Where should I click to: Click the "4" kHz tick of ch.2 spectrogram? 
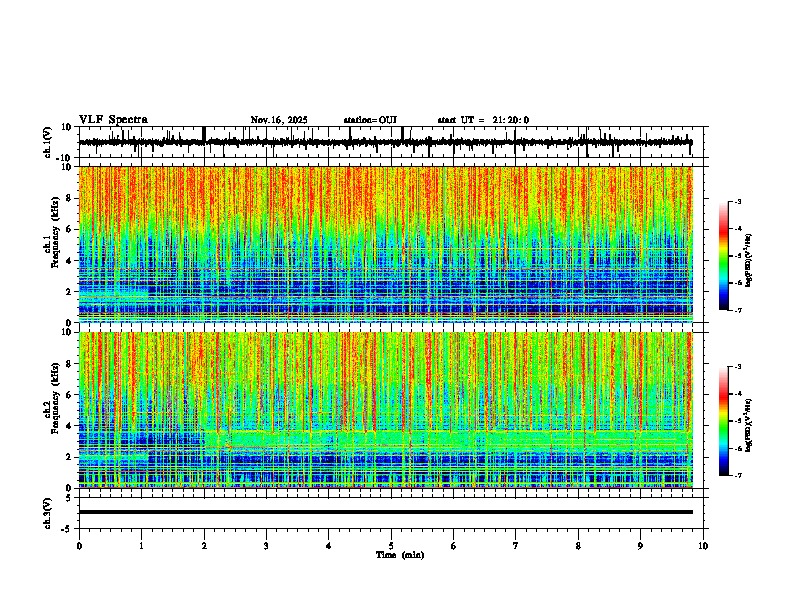69,426
